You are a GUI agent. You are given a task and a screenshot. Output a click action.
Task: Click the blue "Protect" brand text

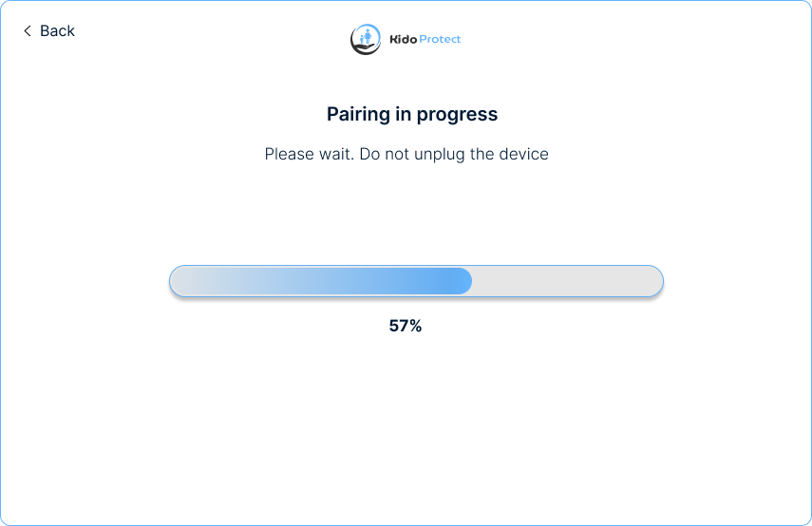[440, 39]
